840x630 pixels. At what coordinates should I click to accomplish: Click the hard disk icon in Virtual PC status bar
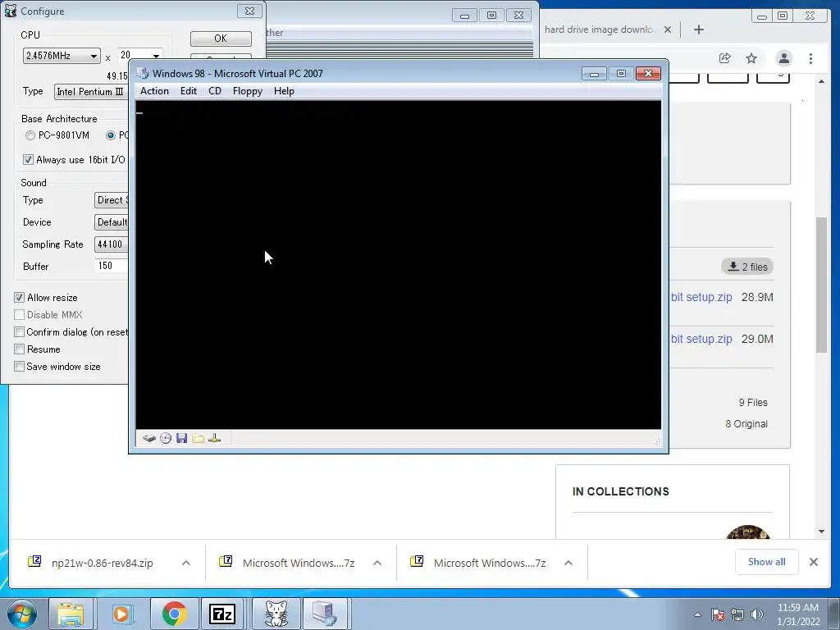point(149,438)
